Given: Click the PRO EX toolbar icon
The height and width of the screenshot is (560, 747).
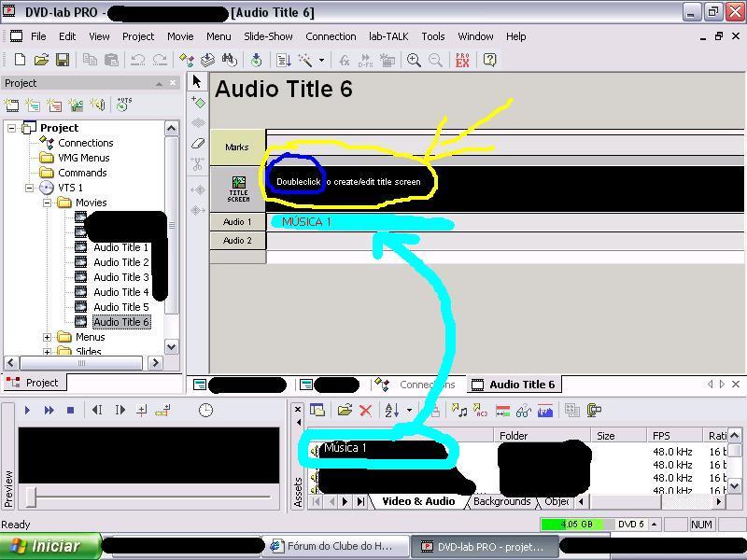Looking at the screenshot, I should [x=462, y=60].
